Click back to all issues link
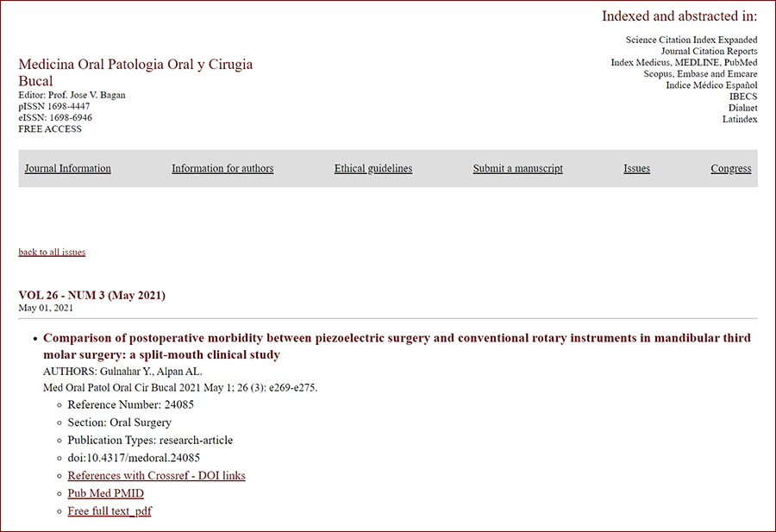This screenshot has width=776, height=532. [x=52, y=252]
